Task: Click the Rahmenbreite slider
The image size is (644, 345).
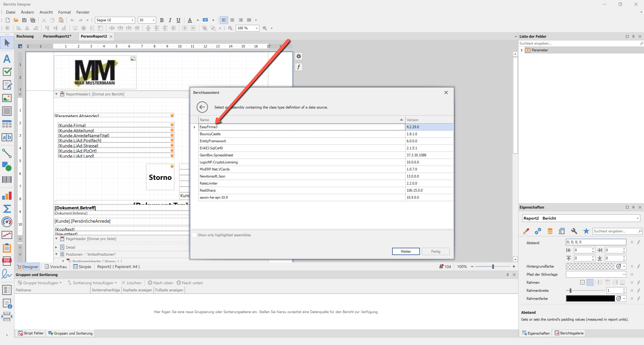Action: coord(586,291)
